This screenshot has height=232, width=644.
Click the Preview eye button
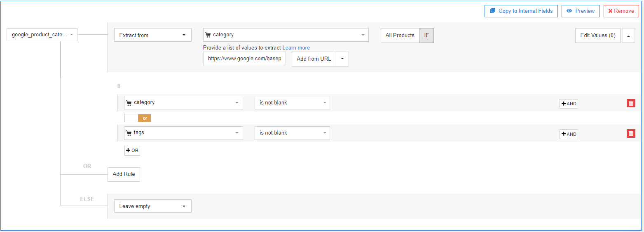click(580, 11)
